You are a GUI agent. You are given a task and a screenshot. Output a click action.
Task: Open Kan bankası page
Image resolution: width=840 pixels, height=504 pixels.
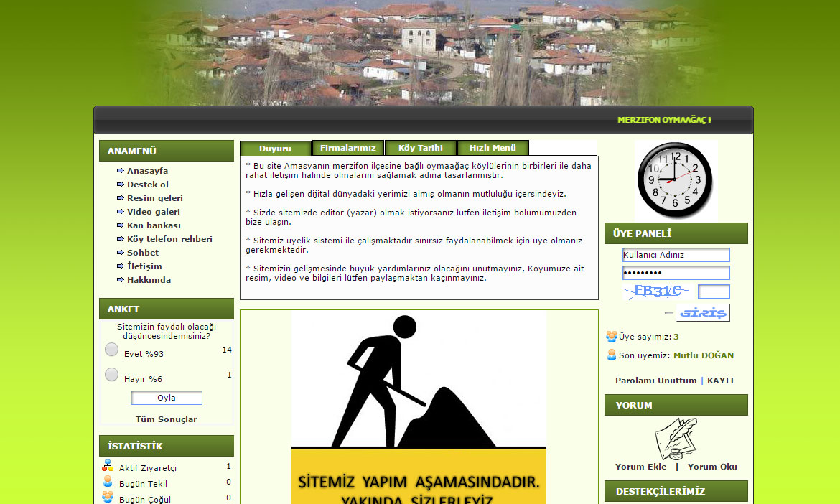tap(154, 225)
